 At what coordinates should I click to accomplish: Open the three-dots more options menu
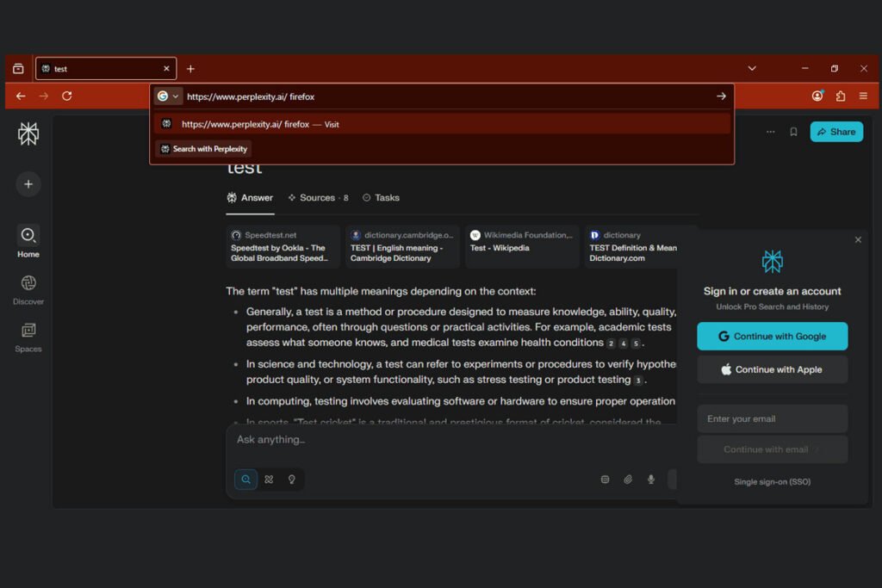771,132
